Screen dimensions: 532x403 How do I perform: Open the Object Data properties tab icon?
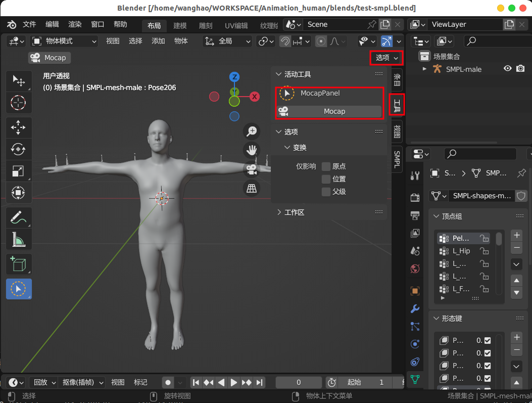(415, 379)
